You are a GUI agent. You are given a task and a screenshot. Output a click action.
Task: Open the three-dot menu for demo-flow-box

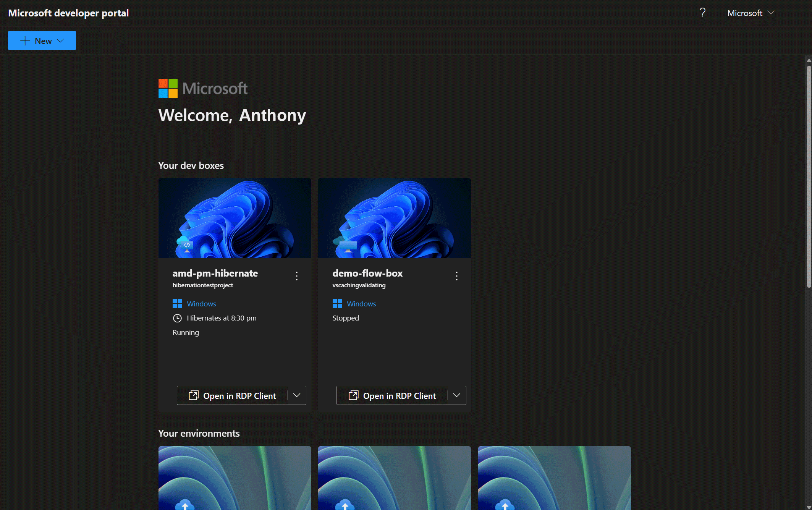point(456,276)
